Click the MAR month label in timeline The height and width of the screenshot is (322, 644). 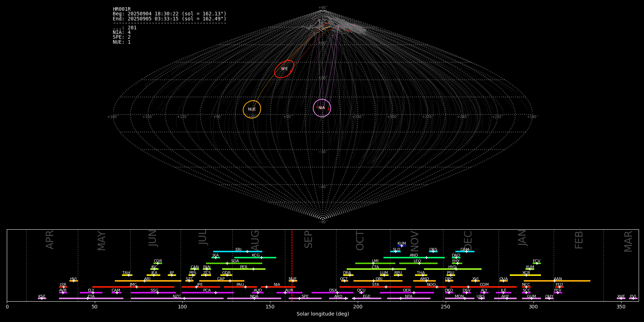[628, 241]
